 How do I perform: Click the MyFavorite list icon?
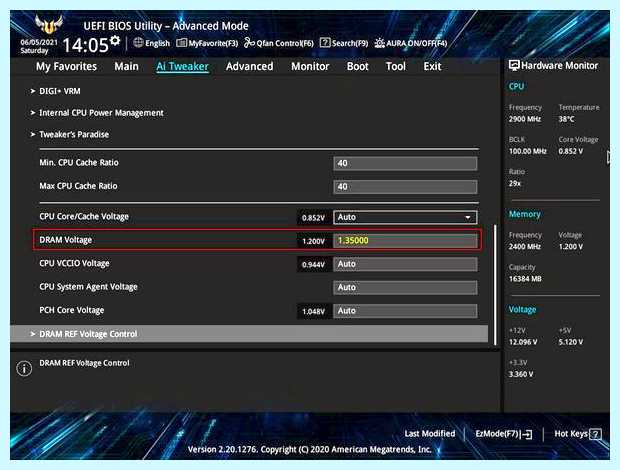click(181, 43)
